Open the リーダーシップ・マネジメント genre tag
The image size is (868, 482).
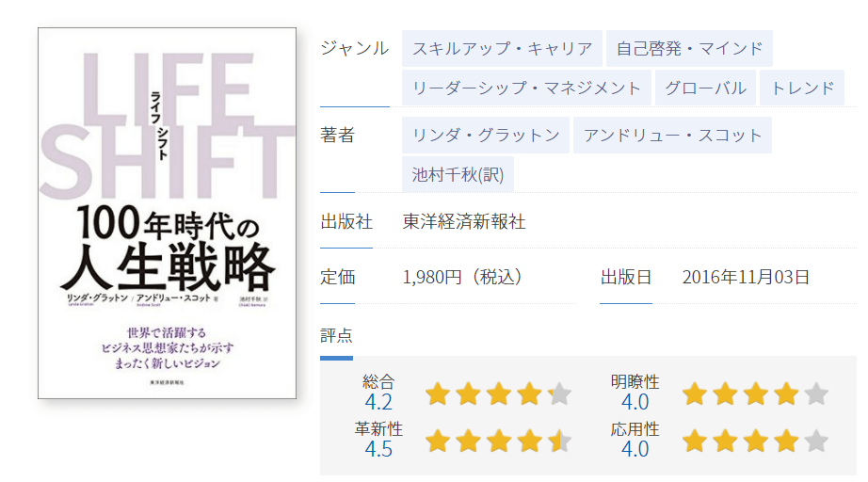click(x=526, y=88)
